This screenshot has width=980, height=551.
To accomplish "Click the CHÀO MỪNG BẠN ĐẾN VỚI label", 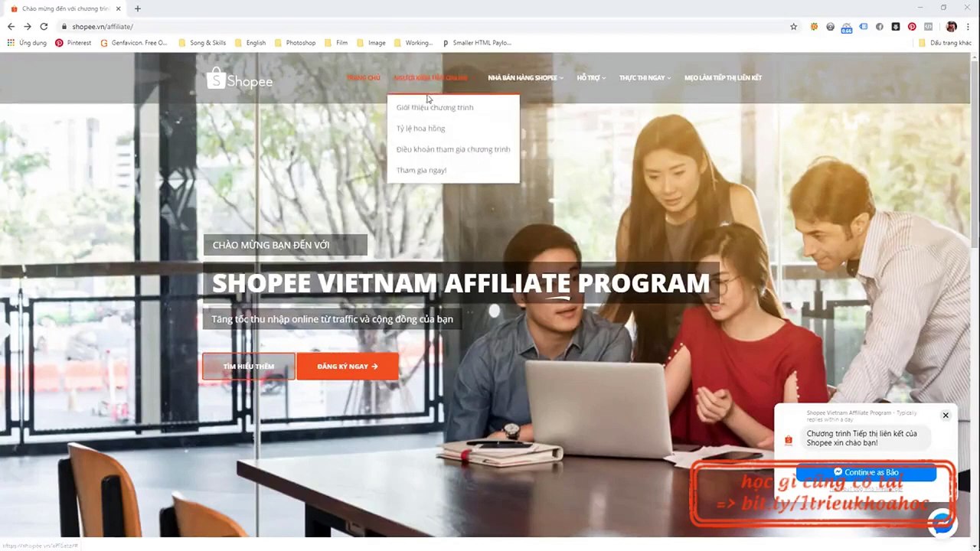I will (x=271, y=245).
